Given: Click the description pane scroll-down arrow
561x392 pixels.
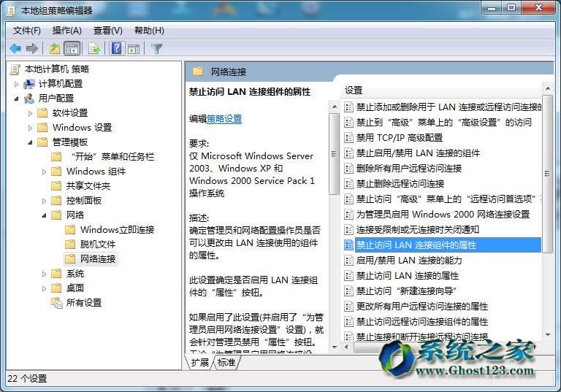Looking at the screenshot, I should [334, 347].
